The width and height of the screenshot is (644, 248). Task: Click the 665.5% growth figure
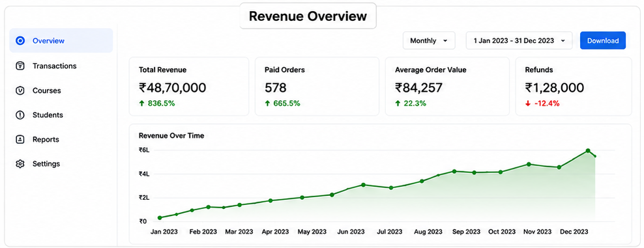pyautogui.click(x=287, y=103)
